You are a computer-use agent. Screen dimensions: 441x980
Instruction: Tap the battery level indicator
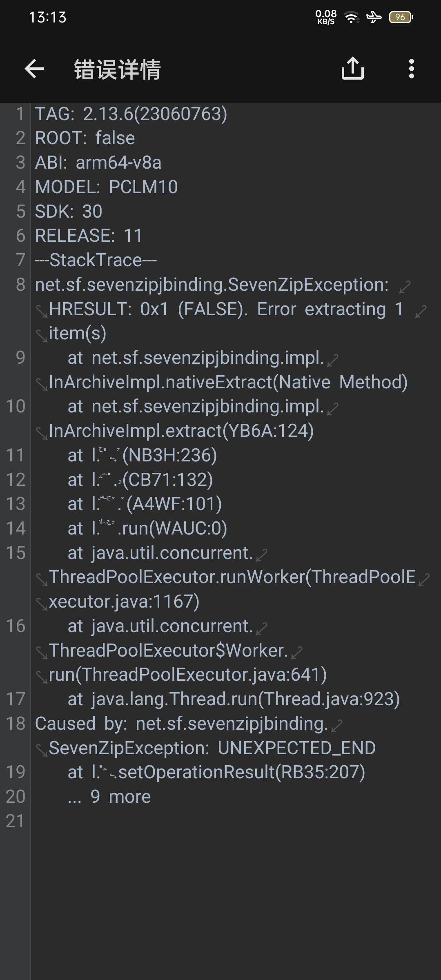[401, 17]
